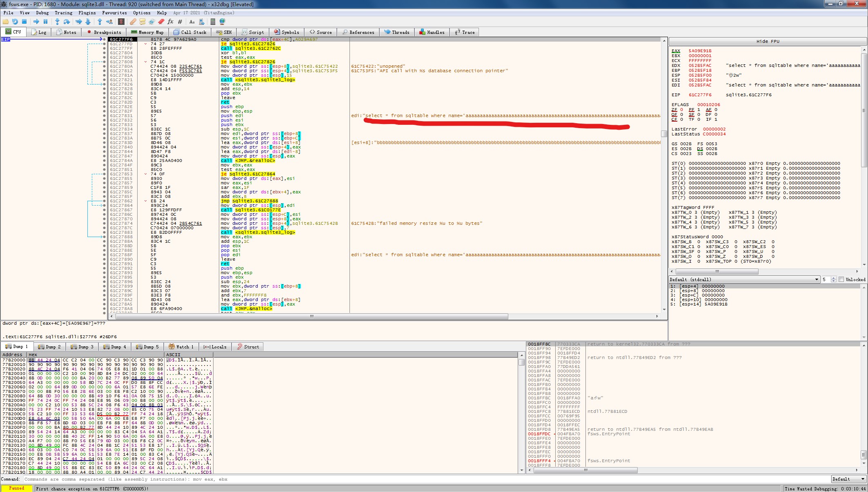The height and width of the screenshot is (492, 868).
Task: Click the Variables hash toolbar icon
Action: (x=180, y=22)
